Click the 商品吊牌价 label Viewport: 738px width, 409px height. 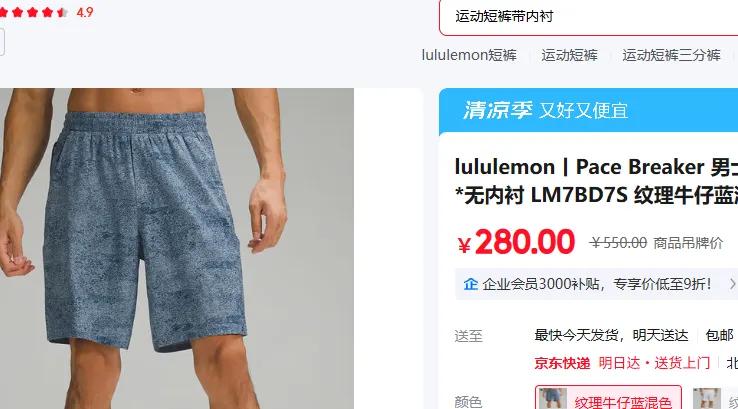pos(688,243)
